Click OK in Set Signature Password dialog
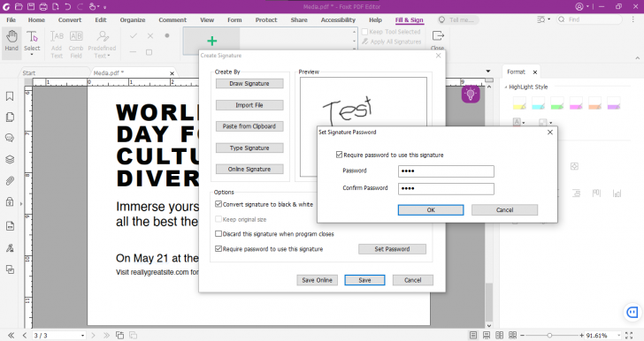Viewport: 644px width, 341px height. pyautogui.click(x=431, y=209)
